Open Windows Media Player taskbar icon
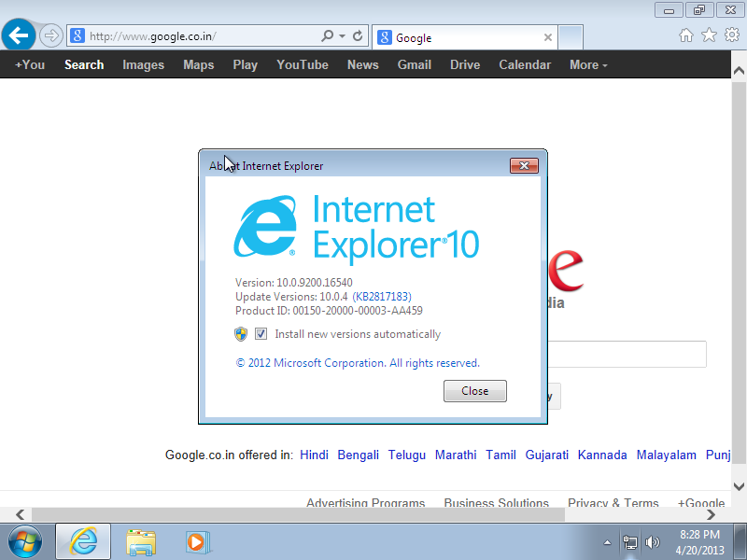Image resolution: width=747 pixels, height=560 pixels. (198, 542)
